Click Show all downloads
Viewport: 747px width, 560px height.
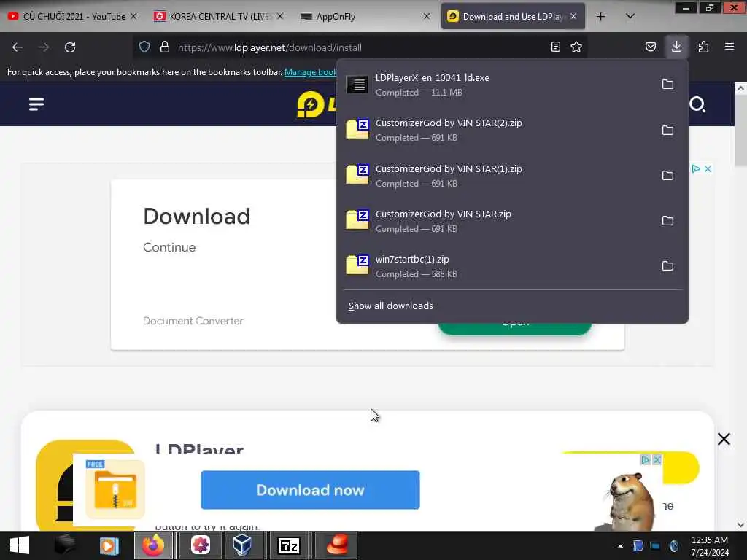coord(391,306)
